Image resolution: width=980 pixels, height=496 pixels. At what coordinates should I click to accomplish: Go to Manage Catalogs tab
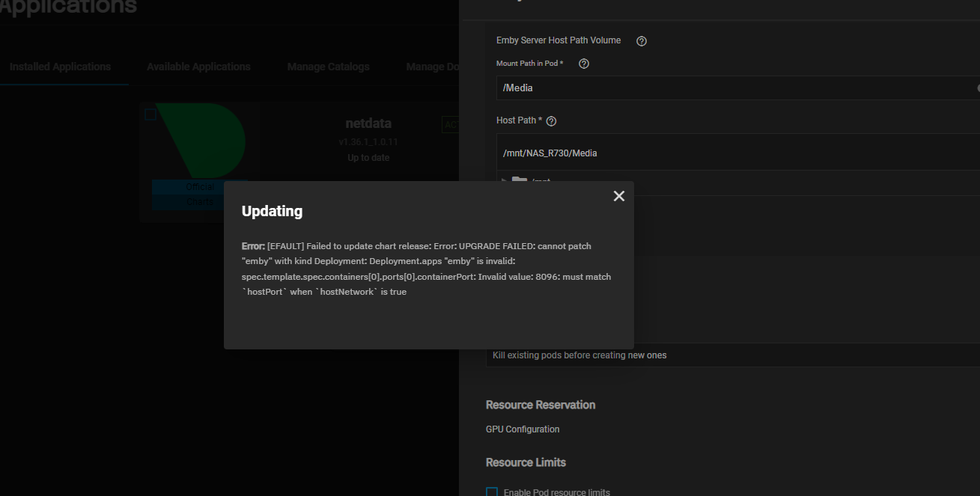coord(328,67)
